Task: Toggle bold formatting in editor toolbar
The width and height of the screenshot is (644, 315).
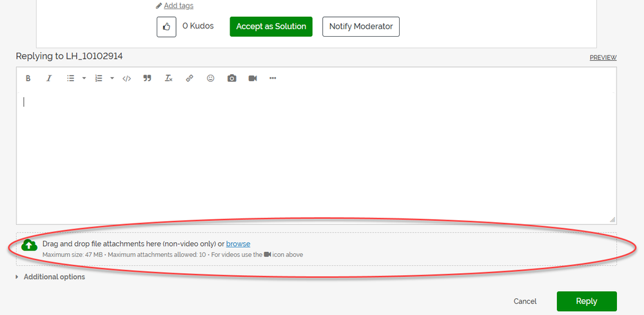Action: tap(28, 79)
